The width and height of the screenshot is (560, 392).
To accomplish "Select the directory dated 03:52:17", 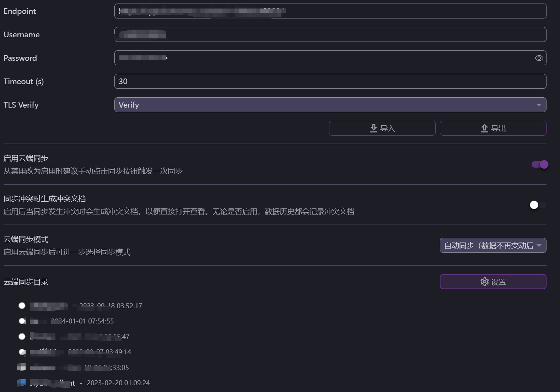I will pos(22,306).
